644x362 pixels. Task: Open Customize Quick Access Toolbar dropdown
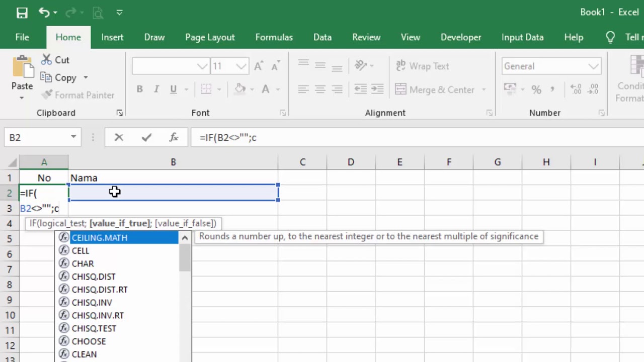point(119,13)
